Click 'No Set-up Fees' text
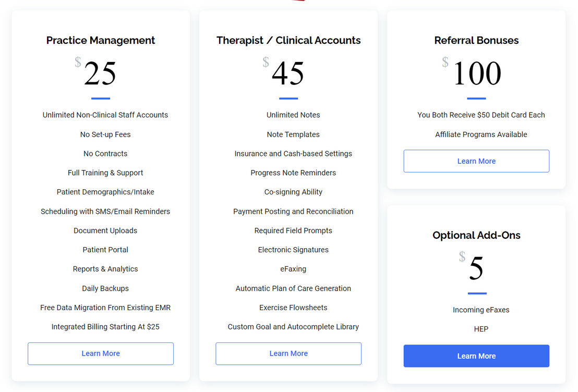 105,134
